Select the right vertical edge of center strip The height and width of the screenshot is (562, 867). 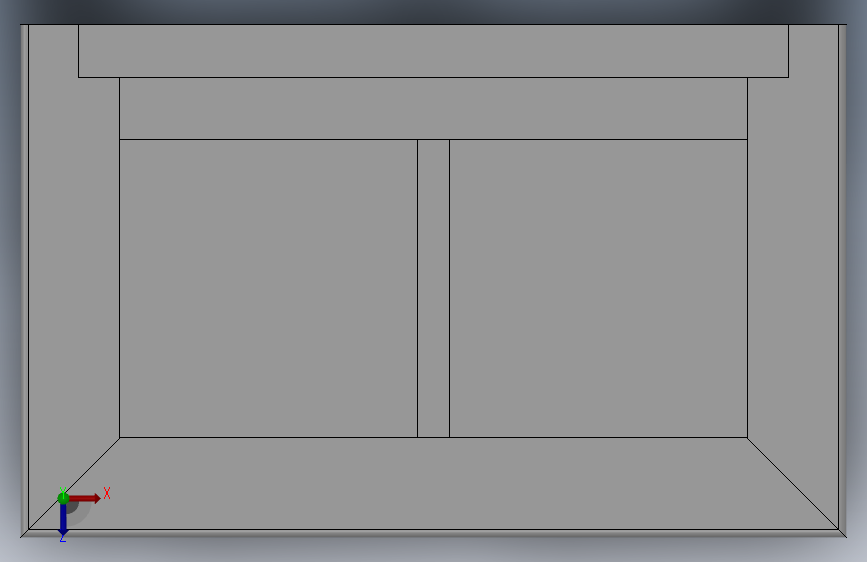pos(450,288)
